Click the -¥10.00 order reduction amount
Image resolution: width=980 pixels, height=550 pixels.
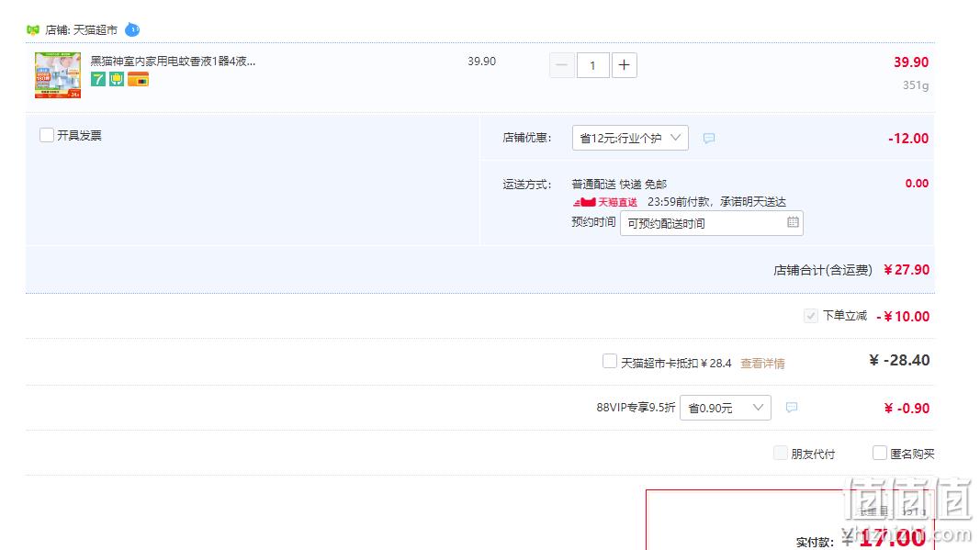point(903,316)
